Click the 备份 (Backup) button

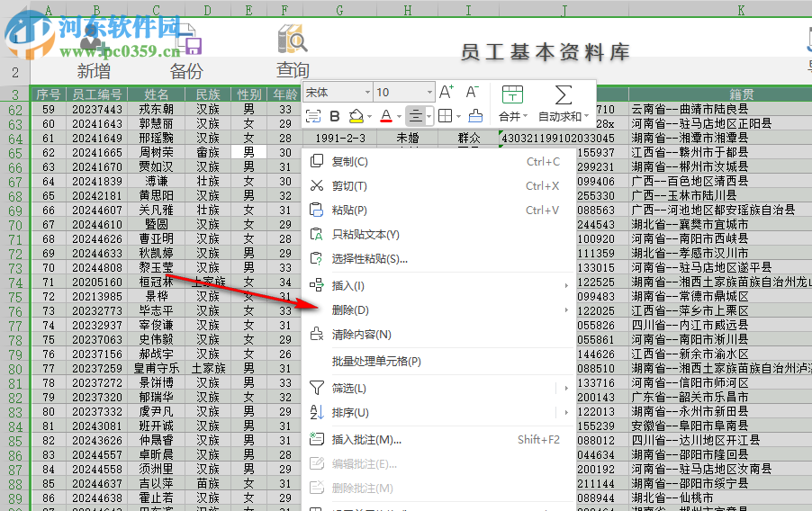[186, 70]
